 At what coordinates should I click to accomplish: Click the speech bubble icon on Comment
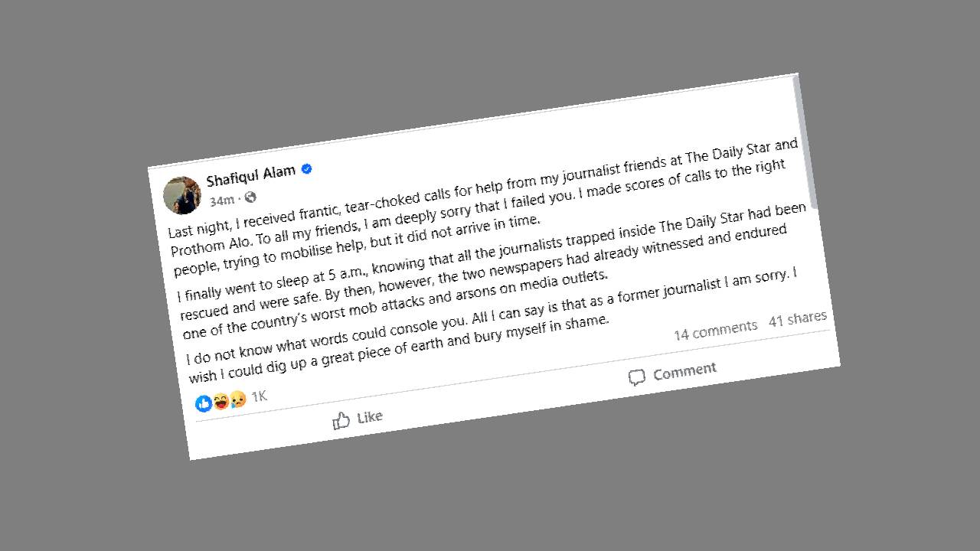[636, 377]
